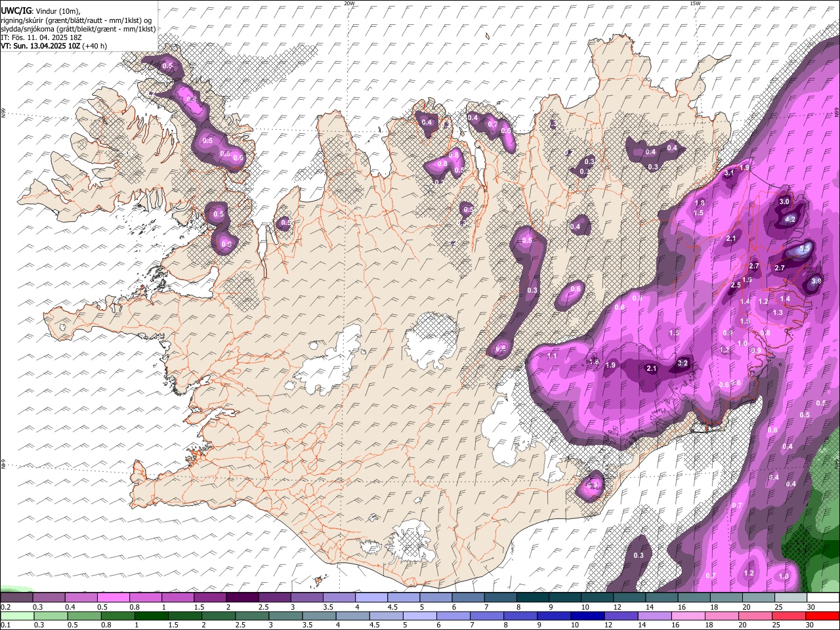Screen dimensions: 840x630
Task: Pick the top-row legend swatch starting at 0.2
Action: [x=16, y=598]
